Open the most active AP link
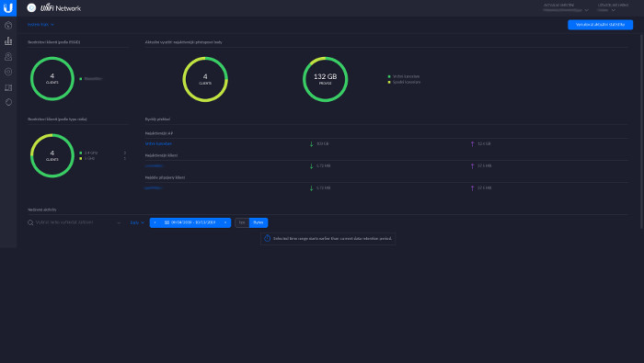Viewport: 644px width, 363px height. (158, 144)
